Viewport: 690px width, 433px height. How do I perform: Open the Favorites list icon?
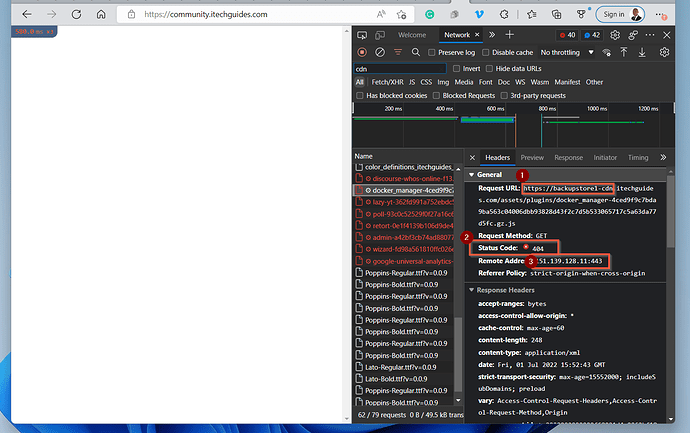[x=532, y=15]
